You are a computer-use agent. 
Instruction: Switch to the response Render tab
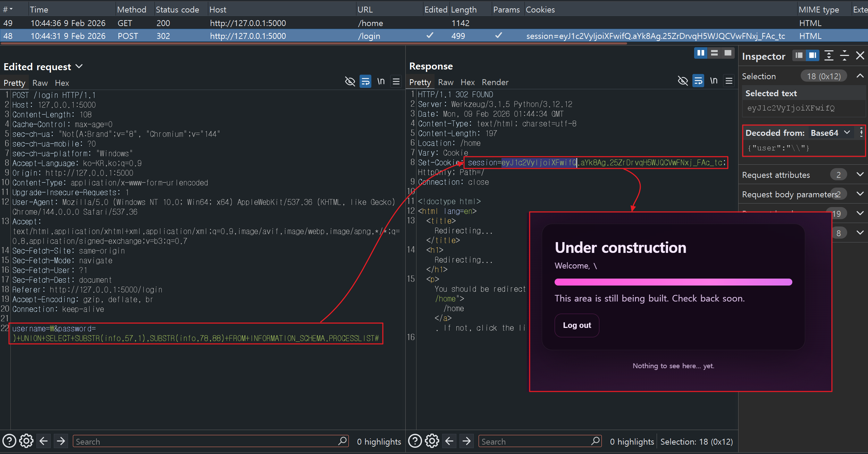tap(495, 82)
